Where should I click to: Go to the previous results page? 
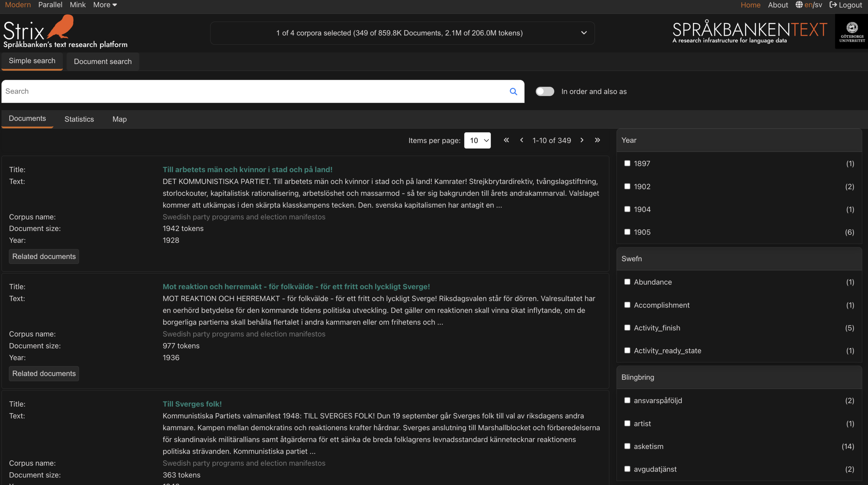(522, 140)
